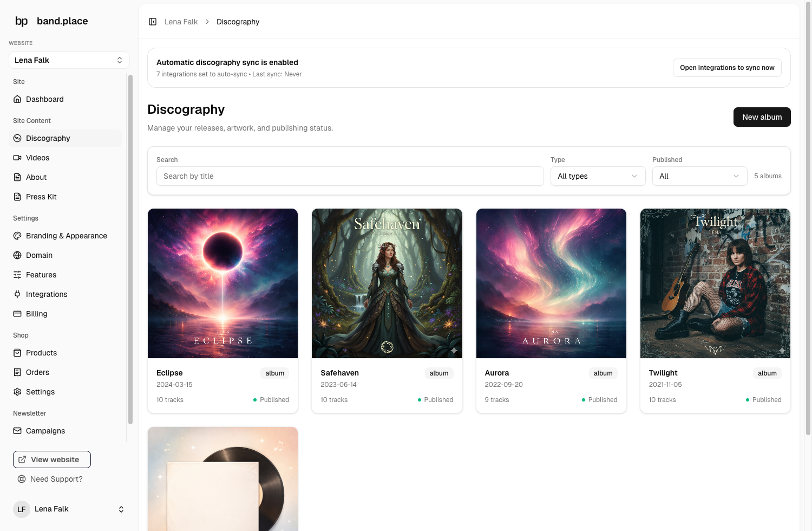Open the Orders page from the sidebar
The width and height of the screenshot is (812, 531).
tap(37, 372)
